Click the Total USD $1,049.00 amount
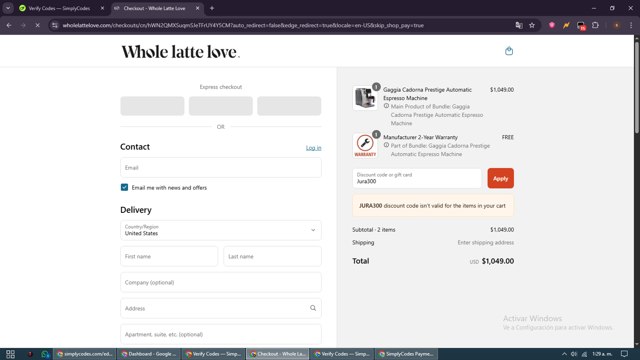Image resolution: width=640 pixels, height=360 pixels. (x=498, y=261)
